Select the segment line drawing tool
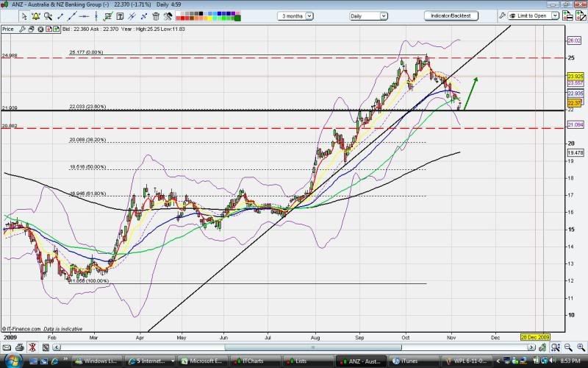The image size is (588, 368). coord(60,16)
